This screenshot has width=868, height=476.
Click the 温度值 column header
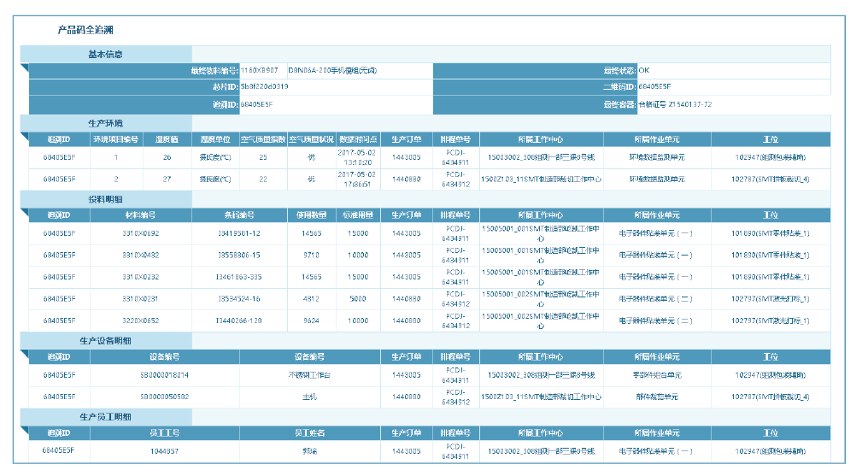tap(167, 139)
